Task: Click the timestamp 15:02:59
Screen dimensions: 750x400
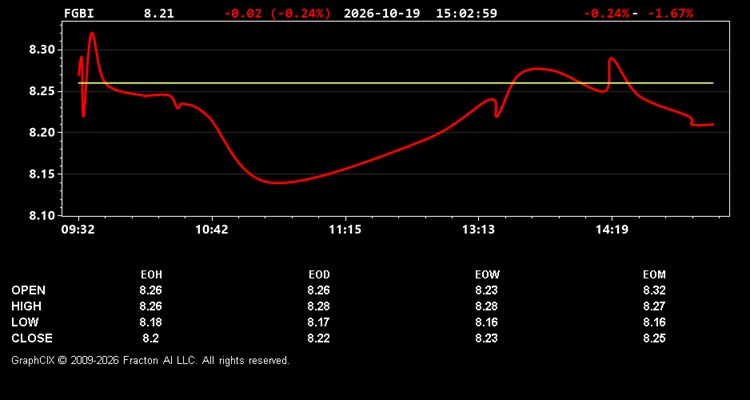Action: 466,13
